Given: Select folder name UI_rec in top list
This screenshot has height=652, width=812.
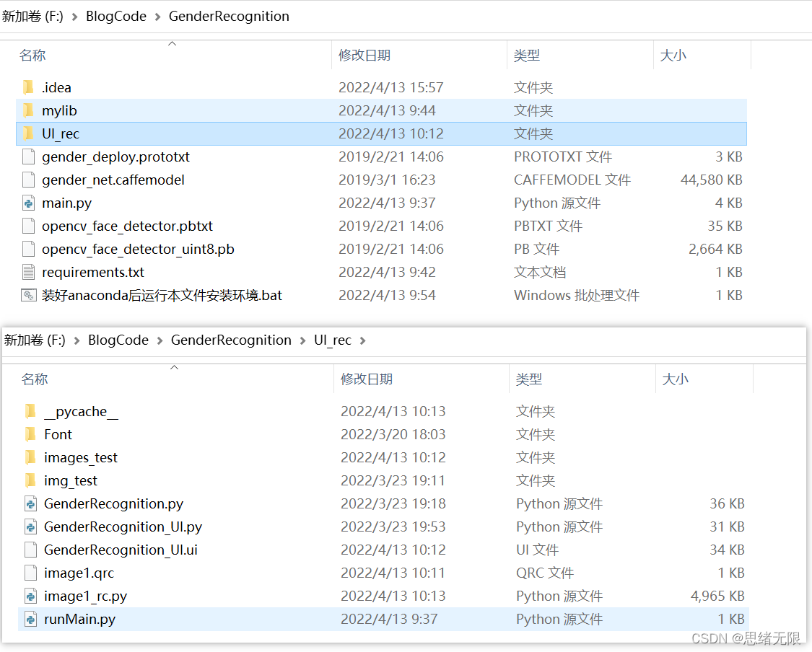Looking at the screenshot, I should click(x=60, y=134).
